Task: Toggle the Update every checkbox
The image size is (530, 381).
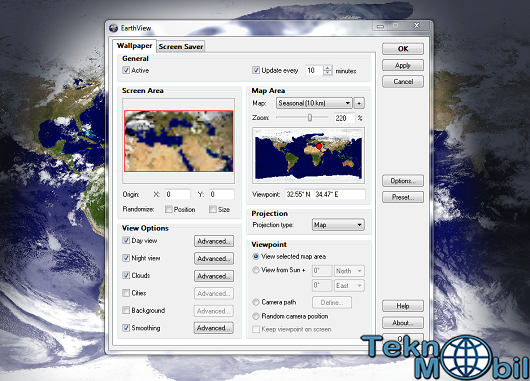Action: point(256,70)
